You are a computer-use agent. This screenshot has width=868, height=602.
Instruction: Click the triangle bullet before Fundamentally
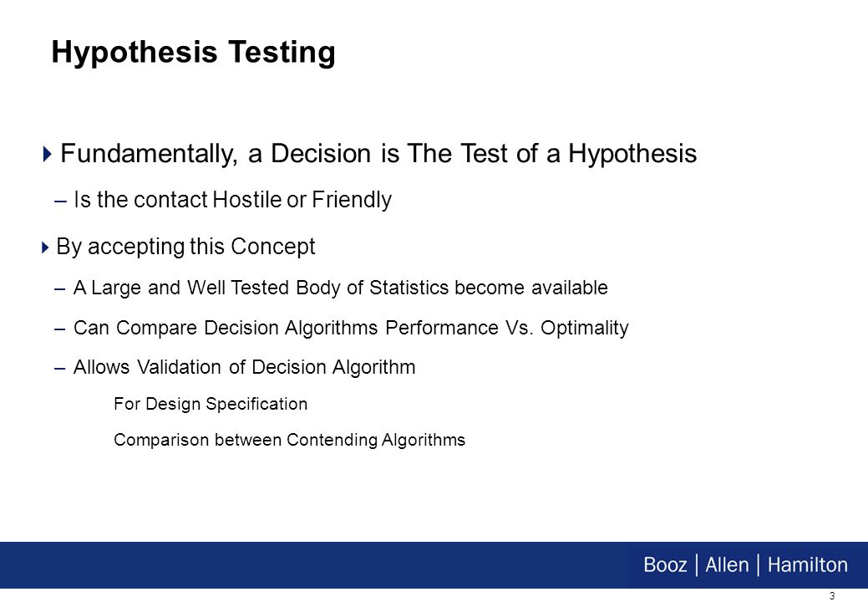(47, 153)
